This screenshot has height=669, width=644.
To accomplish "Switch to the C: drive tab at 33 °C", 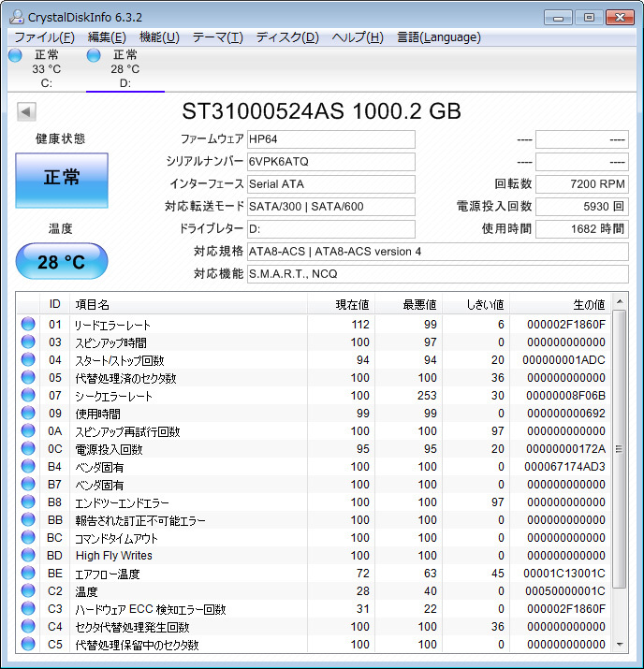I will (47, 69).
